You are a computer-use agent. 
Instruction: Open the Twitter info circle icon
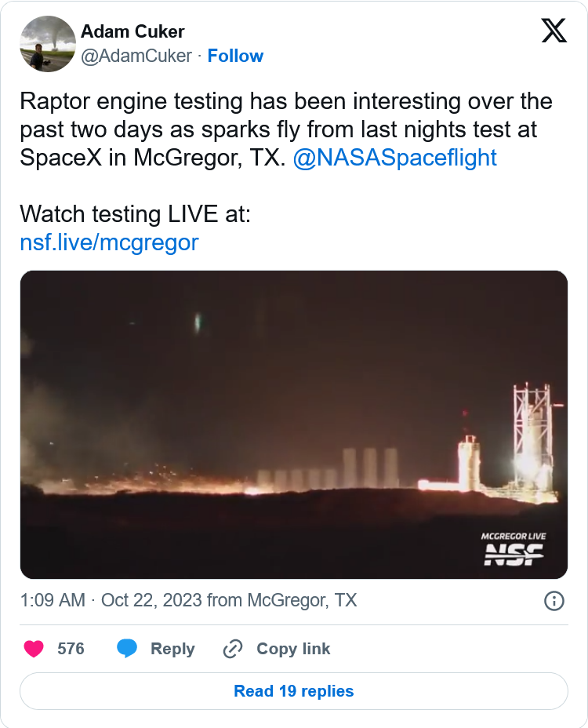pos(554,601)
